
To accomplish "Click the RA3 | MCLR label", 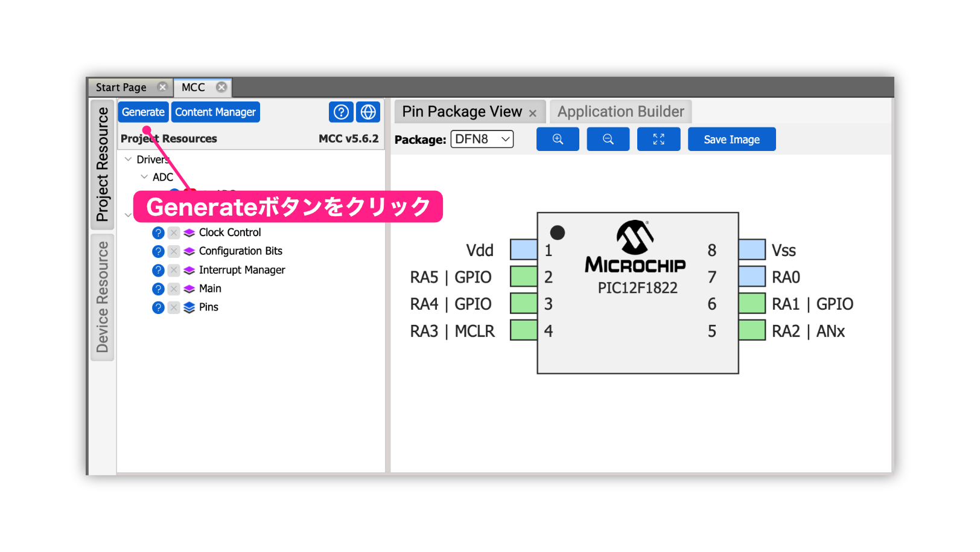I will 453,331.
